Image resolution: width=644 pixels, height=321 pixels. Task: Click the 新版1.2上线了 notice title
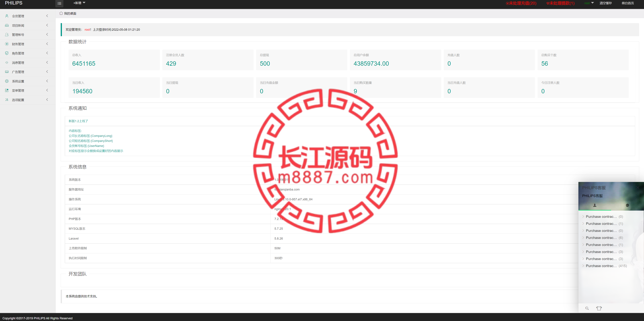tap(78, 121)
